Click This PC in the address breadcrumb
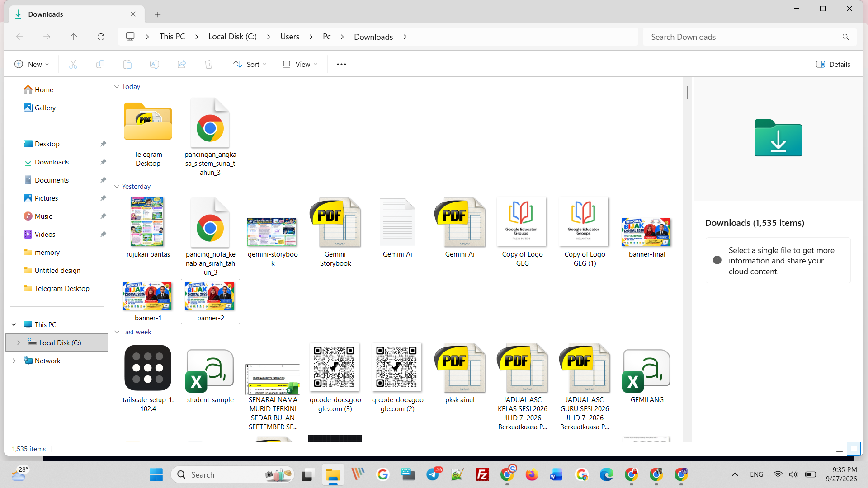This screenshot has height=488, width=868. pyautogui.click(x=172, y=37)
